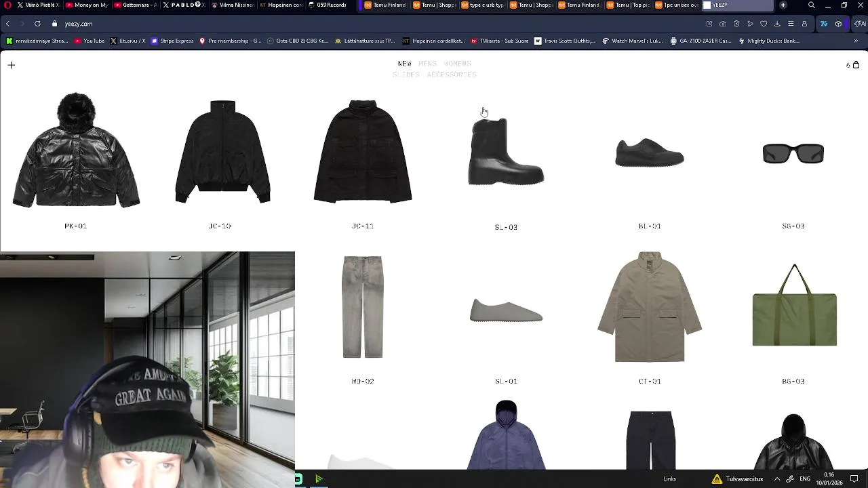Open JC-11 jacket product

[x=363, y=151]
